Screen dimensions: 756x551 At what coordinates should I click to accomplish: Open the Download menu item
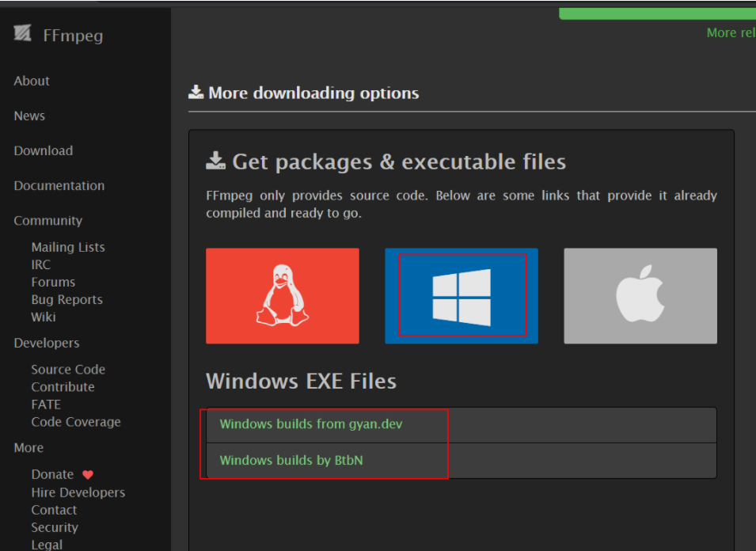tap(44, 151)
